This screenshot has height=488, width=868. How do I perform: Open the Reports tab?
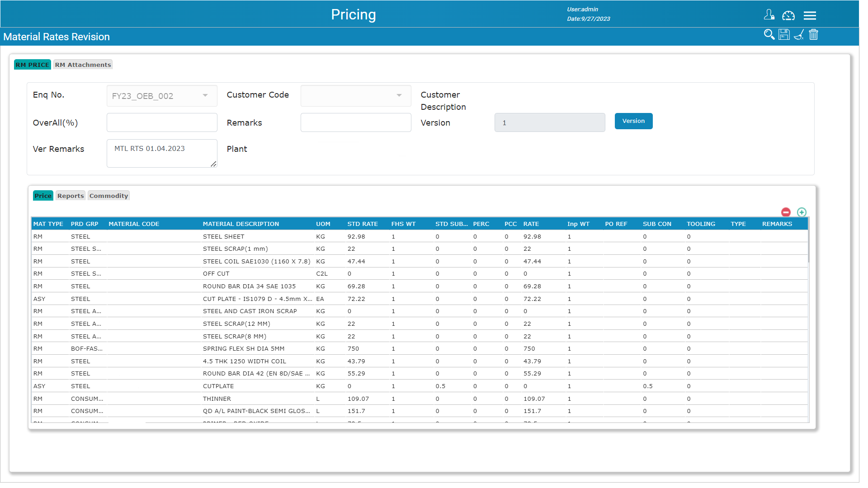pos(71,196)
